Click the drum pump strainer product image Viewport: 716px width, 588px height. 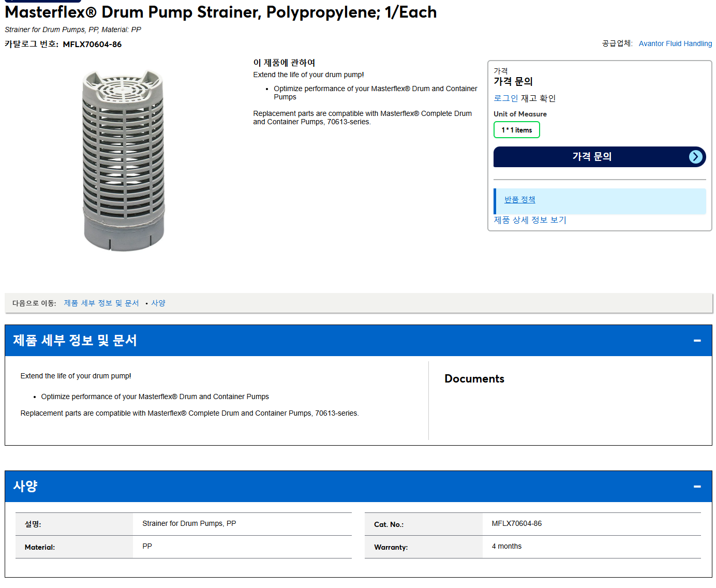tap(124, 160)
